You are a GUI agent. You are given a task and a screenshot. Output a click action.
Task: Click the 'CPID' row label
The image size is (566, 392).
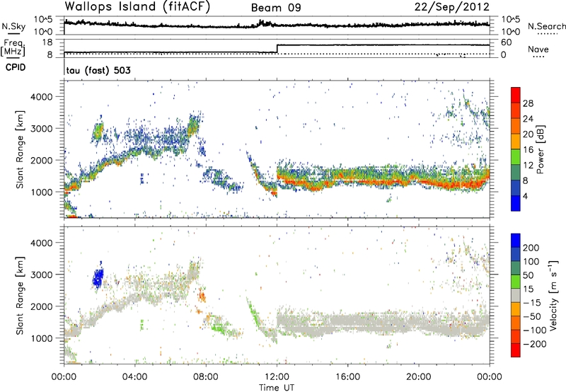click(x=16, y=67)
